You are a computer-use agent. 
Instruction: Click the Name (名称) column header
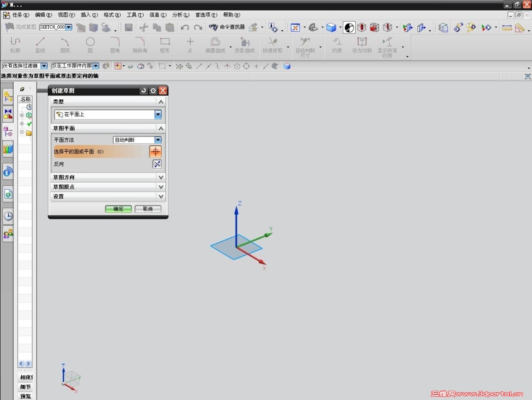(x=25, y=99)
